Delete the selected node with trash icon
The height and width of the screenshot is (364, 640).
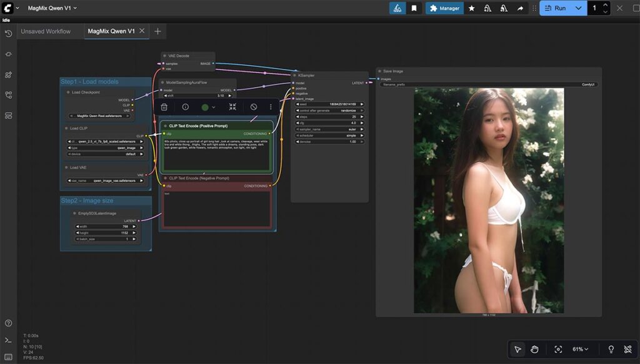[164, 107]
